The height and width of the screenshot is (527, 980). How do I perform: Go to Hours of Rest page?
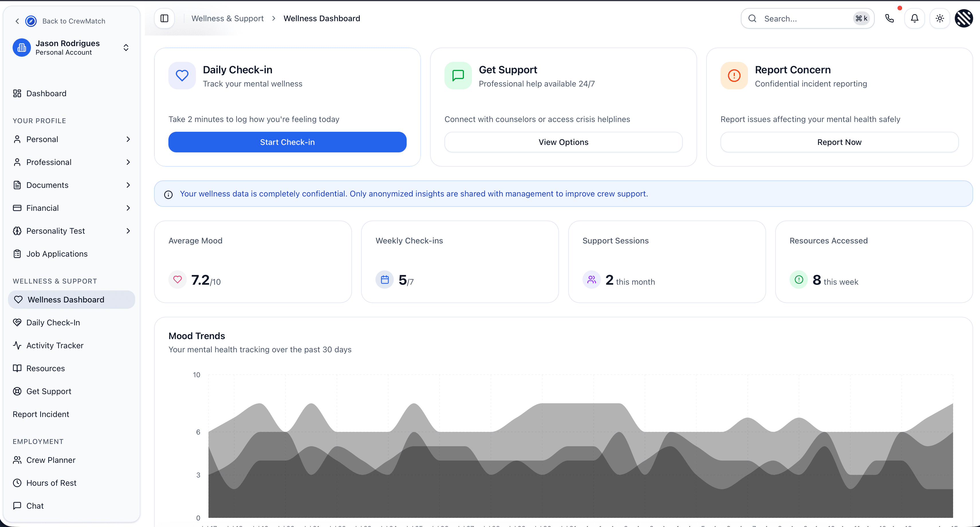point(51,483)
